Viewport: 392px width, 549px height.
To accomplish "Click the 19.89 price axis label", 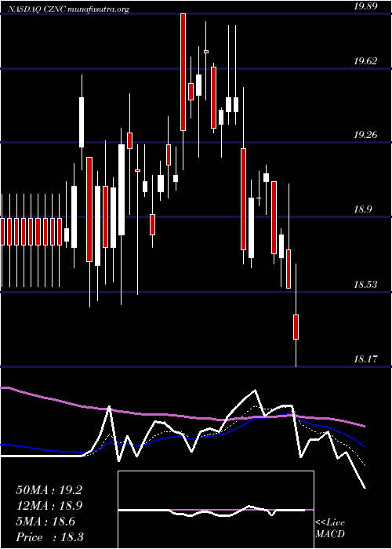I will 365,6.
